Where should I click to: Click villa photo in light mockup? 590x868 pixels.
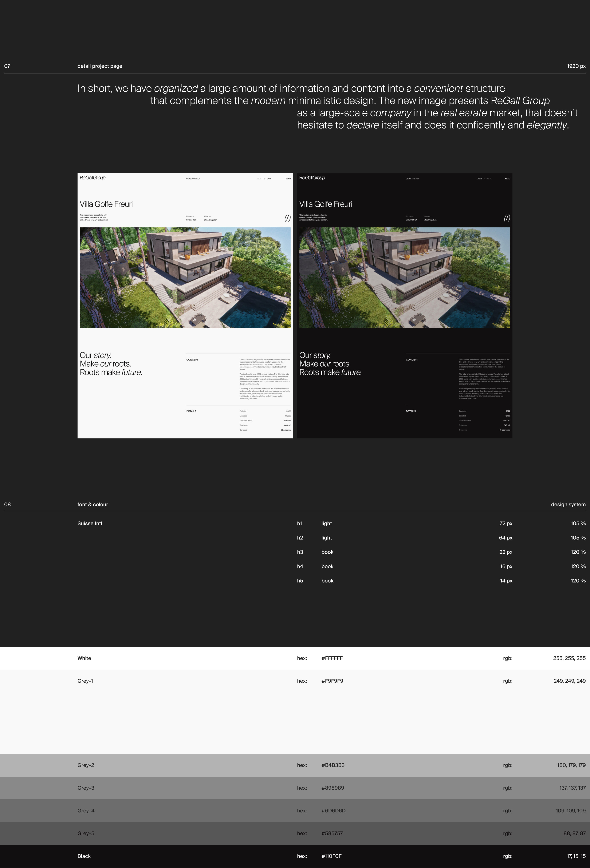(185, 278)
